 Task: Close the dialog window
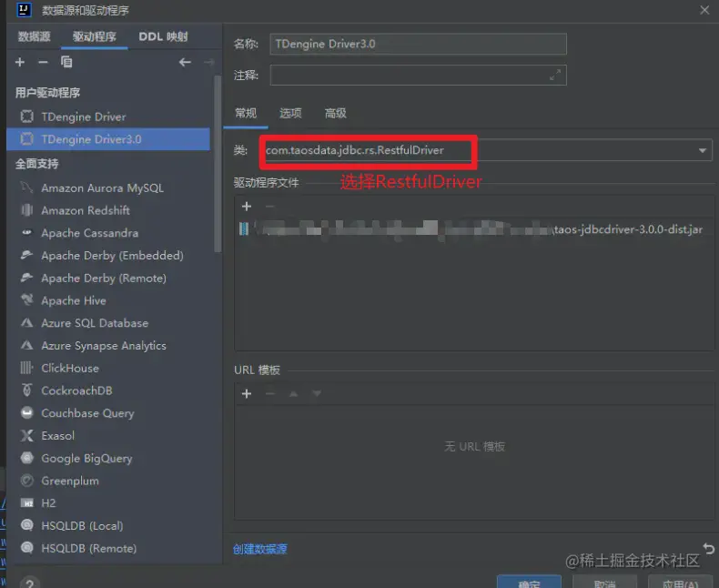[x=704, y=10]
